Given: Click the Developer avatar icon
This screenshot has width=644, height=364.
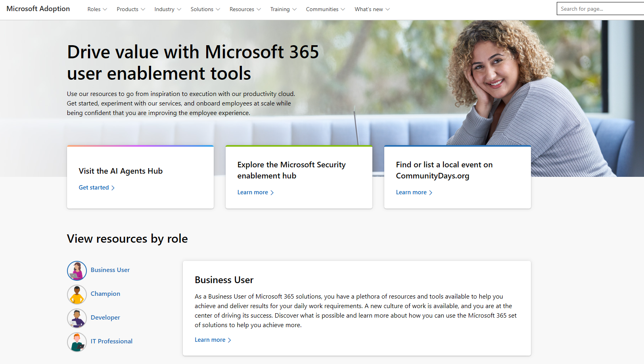Looking at the screenshot, I should pyautogui.click(x=77, y=318).
